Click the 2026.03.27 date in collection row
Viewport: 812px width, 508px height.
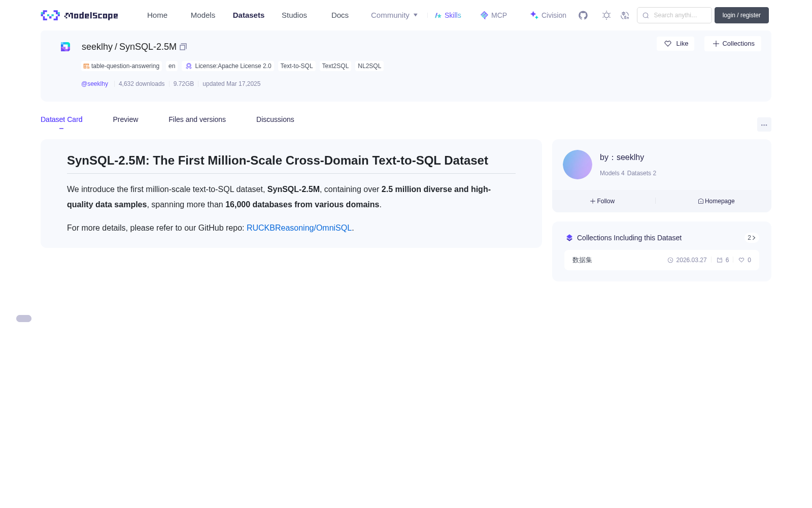click(691, 260)
